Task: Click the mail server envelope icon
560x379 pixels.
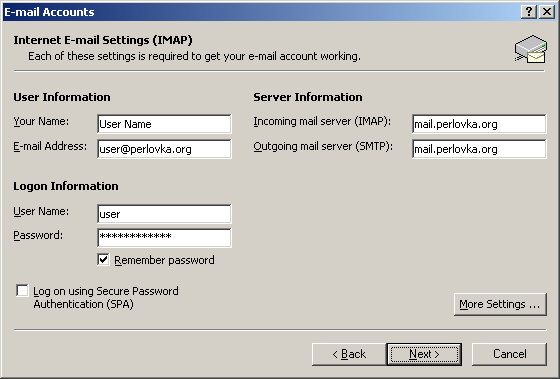Action: 531,49
